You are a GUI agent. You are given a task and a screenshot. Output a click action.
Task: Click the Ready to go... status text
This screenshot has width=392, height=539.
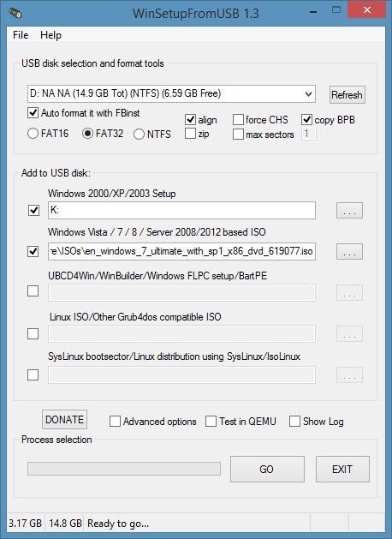pos(118,524)
